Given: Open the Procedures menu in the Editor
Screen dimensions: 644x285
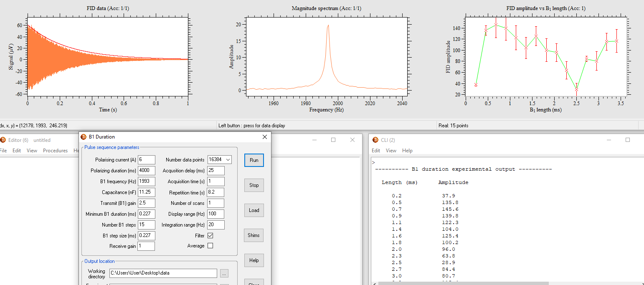Looking at the screenshot, I should [55, 151].
